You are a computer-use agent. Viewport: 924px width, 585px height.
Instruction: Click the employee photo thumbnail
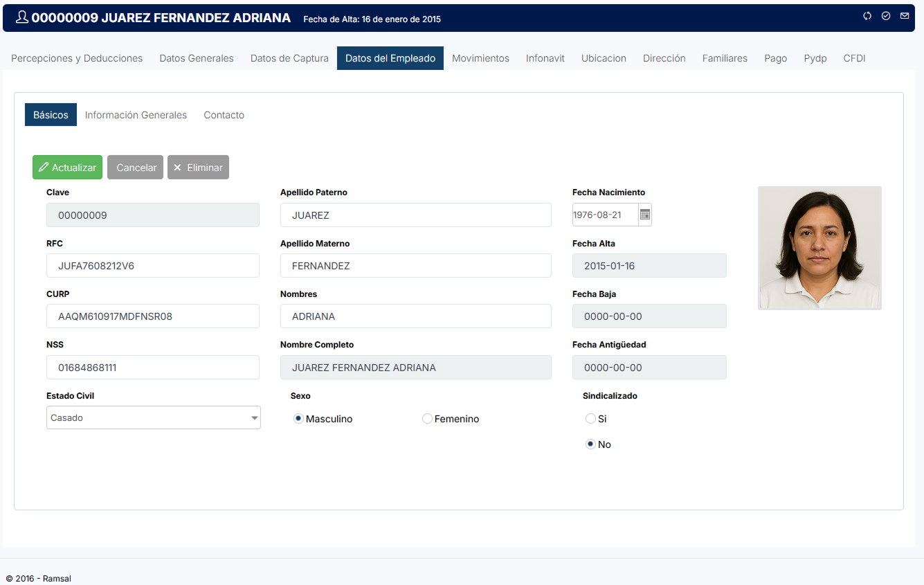coord(819,248)
